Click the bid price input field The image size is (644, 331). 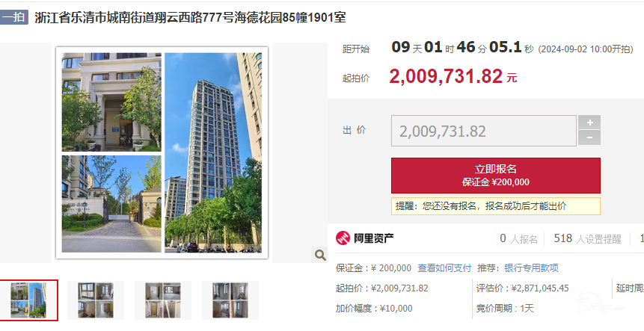pyautogui.click(x=483, y=131)
